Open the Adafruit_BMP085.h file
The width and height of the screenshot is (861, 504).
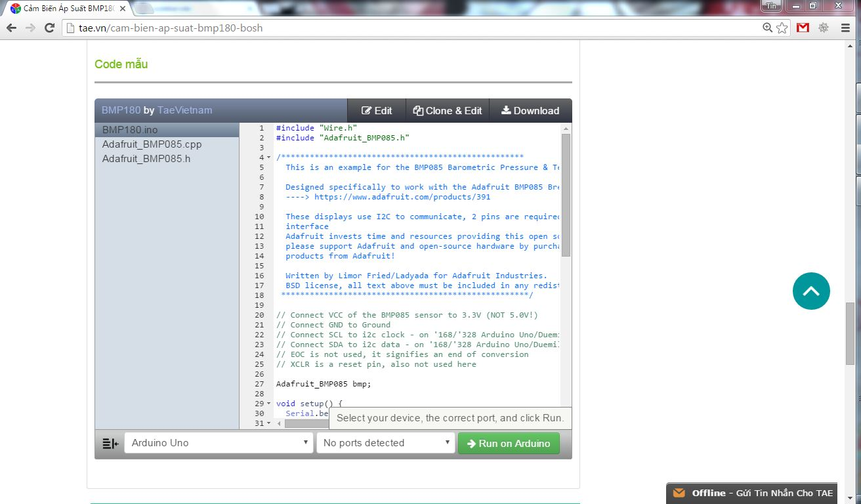[x=167, y=159]
